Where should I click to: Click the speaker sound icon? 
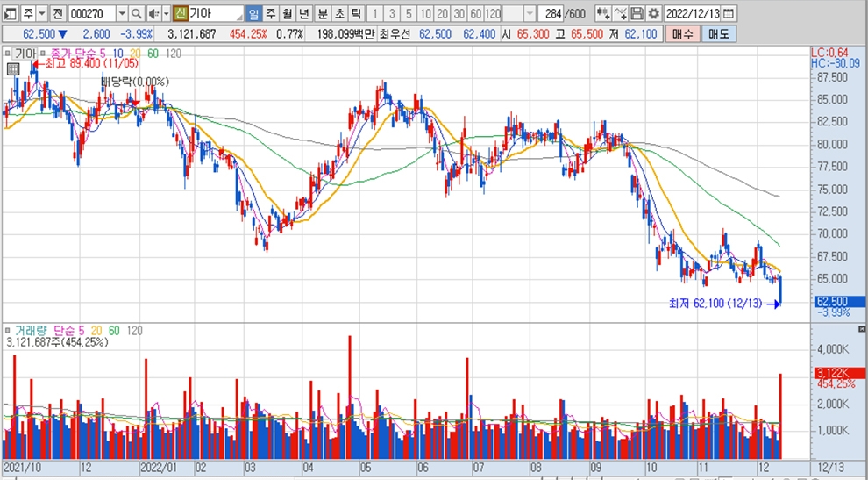[153, 14]
